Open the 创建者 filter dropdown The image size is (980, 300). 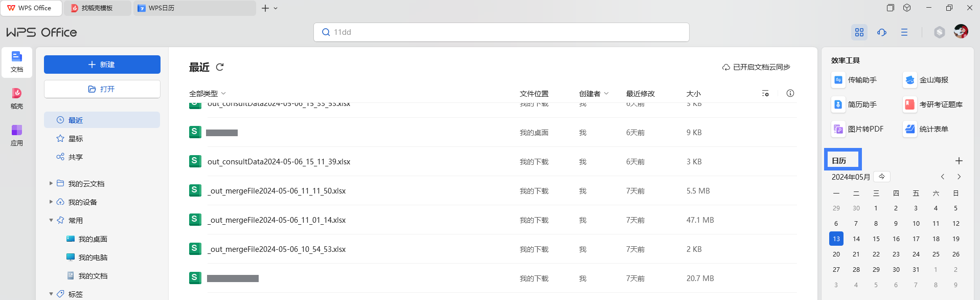pyautogui.click(x=594, y=94)
